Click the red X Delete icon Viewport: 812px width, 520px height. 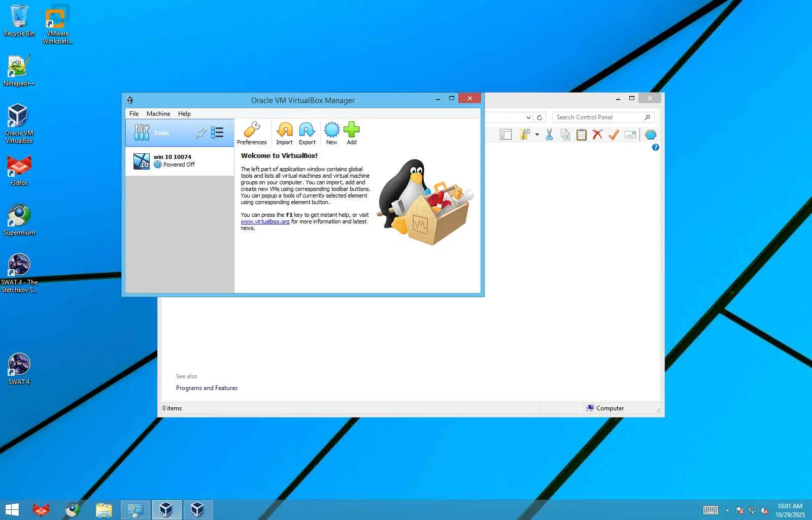point(597,135)
